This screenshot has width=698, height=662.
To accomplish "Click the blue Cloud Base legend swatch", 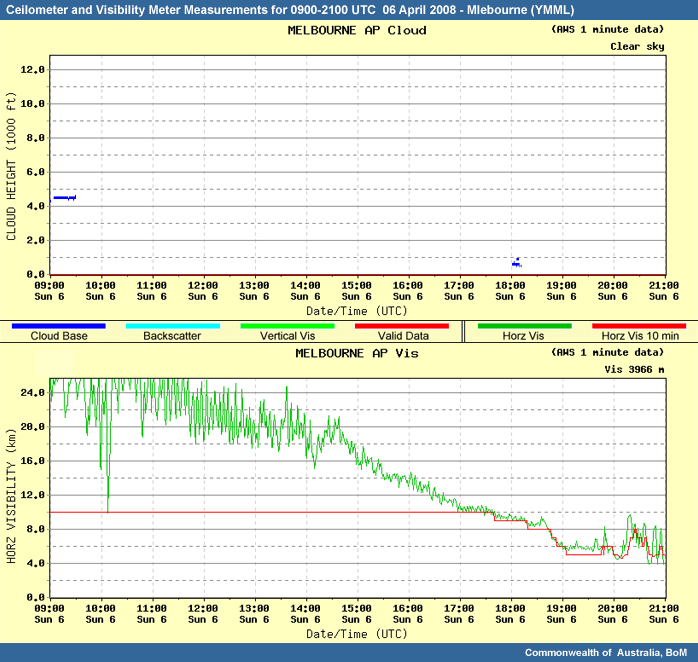I will (x=59, y=326).
